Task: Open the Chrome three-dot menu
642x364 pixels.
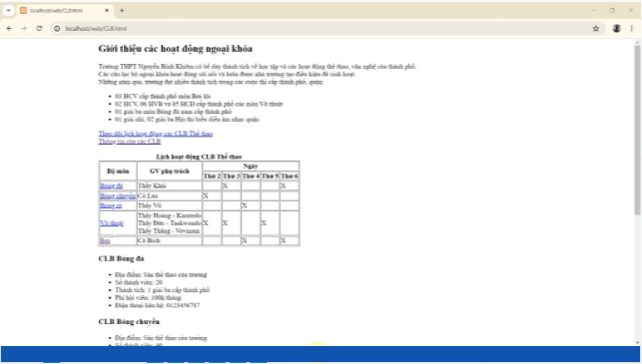Action: point(632,29)
